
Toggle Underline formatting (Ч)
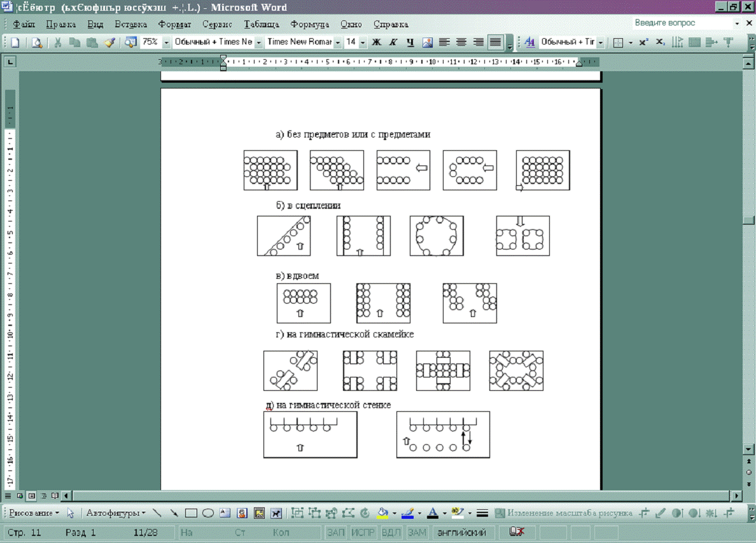tap(410, 43)
